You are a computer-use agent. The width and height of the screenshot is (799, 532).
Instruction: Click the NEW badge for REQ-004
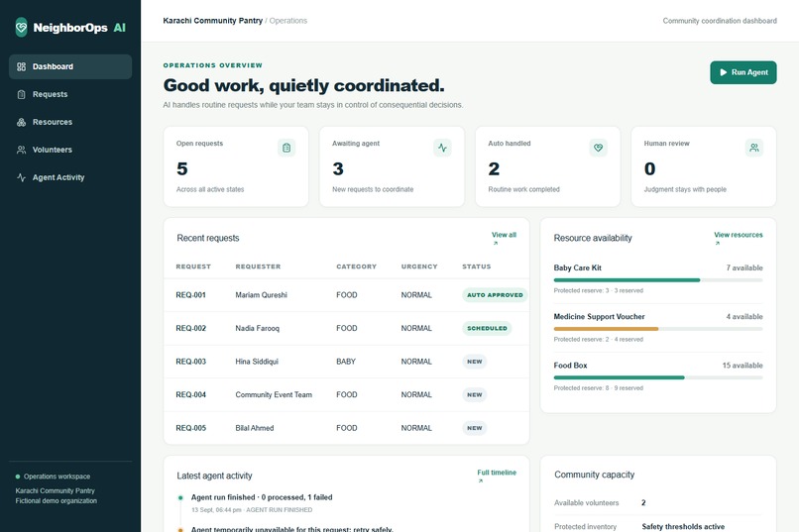(x=475, y=394)
